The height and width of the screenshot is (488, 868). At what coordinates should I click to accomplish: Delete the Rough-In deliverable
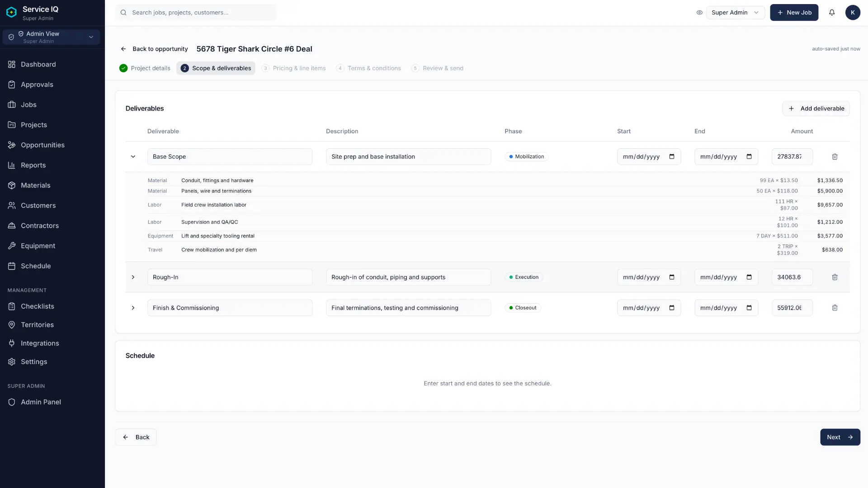click(x=835, y=277)
